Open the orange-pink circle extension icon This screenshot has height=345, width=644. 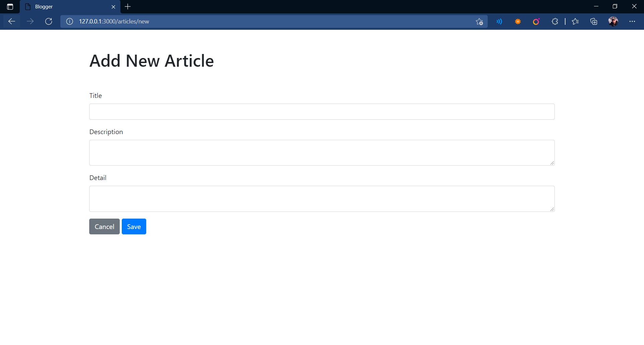pos(536,21)
